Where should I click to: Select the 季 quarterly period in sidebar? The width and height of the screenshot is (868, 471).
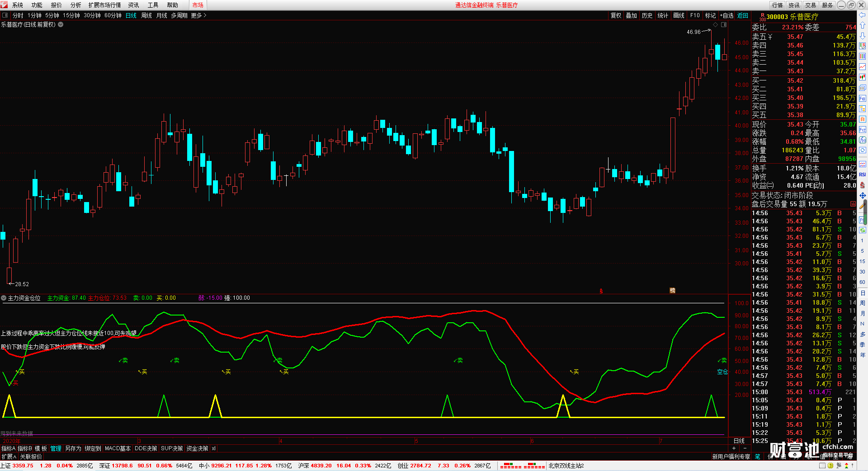863,345
